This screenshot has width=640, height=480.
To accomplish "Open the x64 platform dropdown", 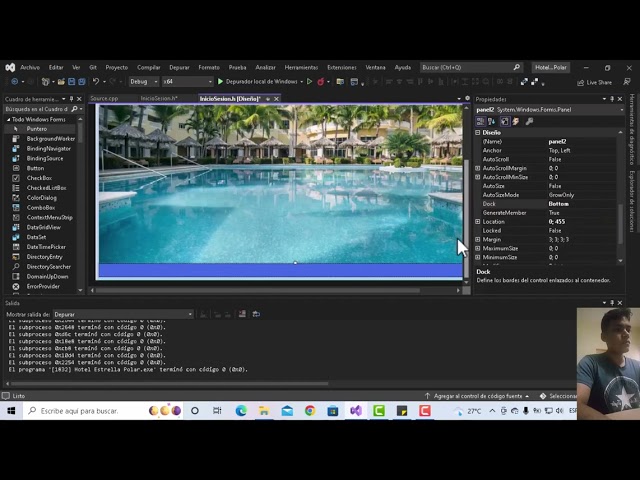I will (x=187, y=82).
